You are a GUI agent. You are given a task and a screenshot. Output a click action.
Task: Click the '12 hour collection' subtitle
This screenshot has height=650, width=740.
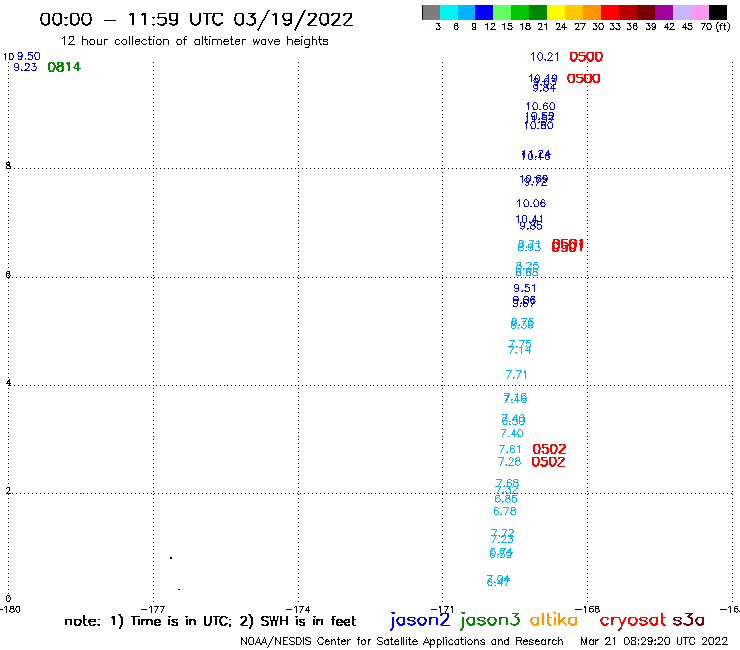point(194,41)
